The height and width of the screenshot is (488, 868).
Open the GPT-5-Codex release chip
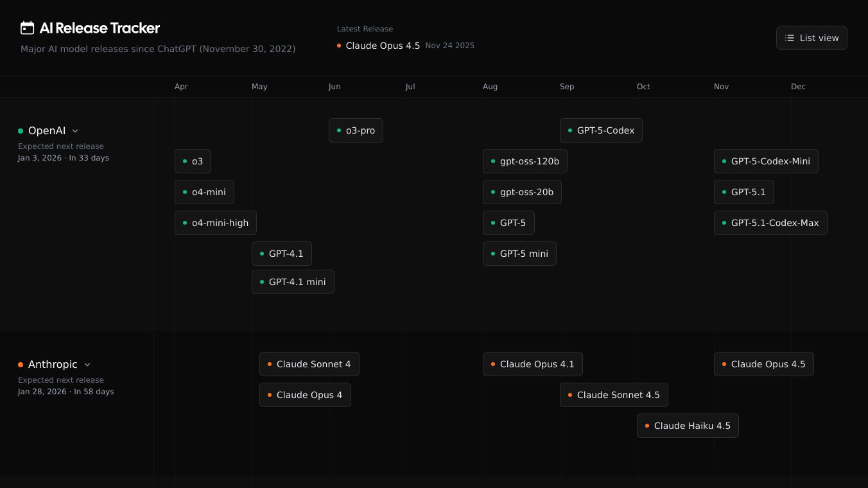tap(601, 130)
